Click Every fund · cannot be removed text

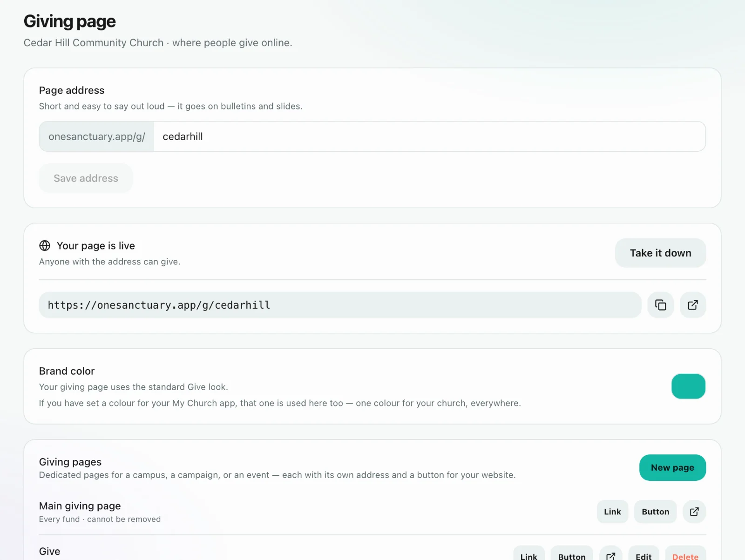(100, 519)
